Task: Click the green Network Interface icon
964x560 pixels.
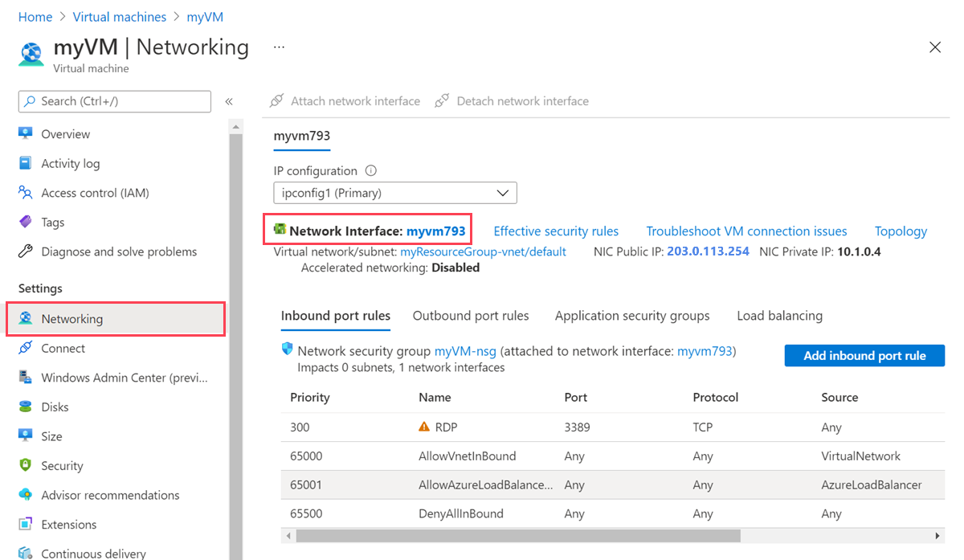Action: click(x=280, y=230)
